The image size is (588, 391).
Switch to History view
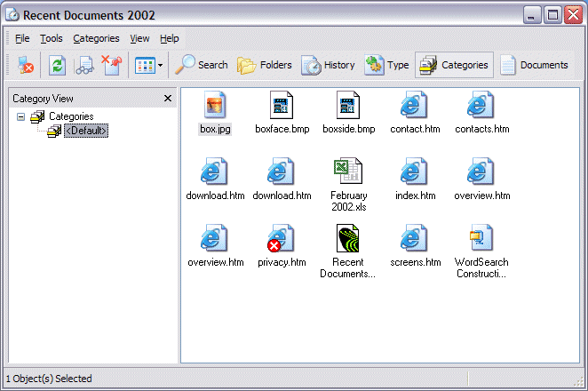point(328,65)
